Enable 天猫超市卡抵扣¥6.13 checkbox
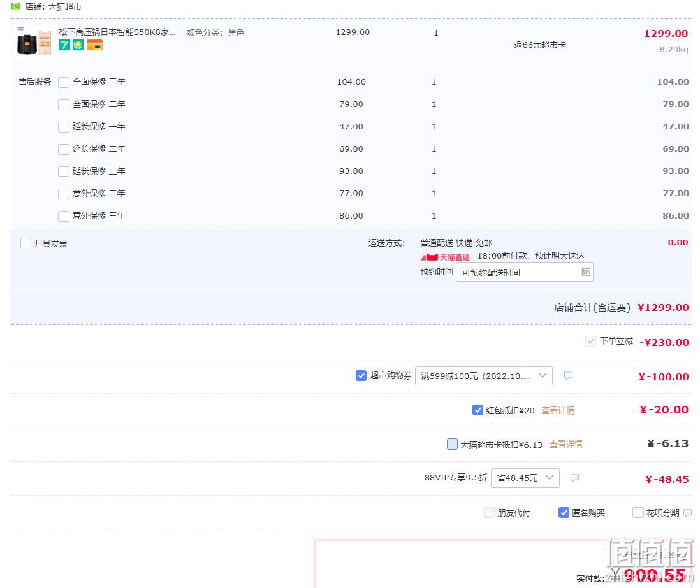Image resolution: width=700 pixels, height=588 pixels. 452,444
